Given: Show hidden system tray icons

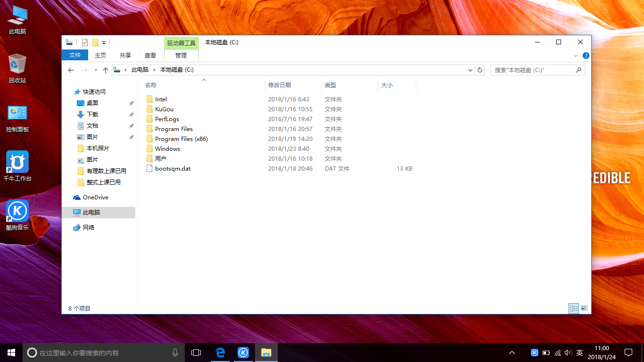Looking at the screenshot, I should tap(512, 352).
